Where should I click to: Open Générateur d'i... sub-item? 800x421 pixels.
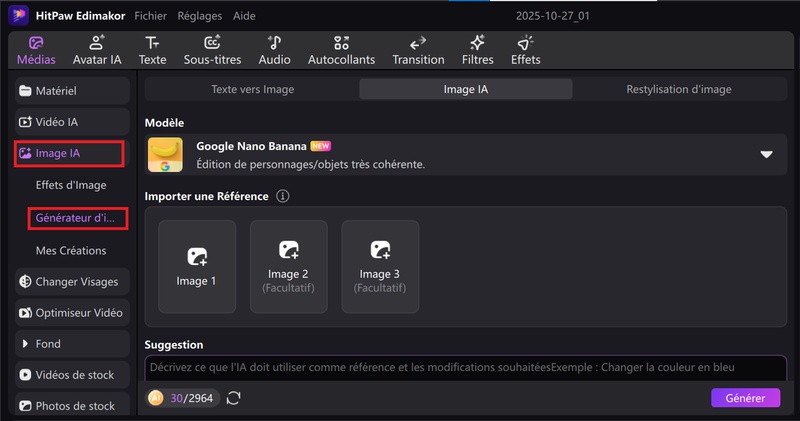[x=77, y=218]
